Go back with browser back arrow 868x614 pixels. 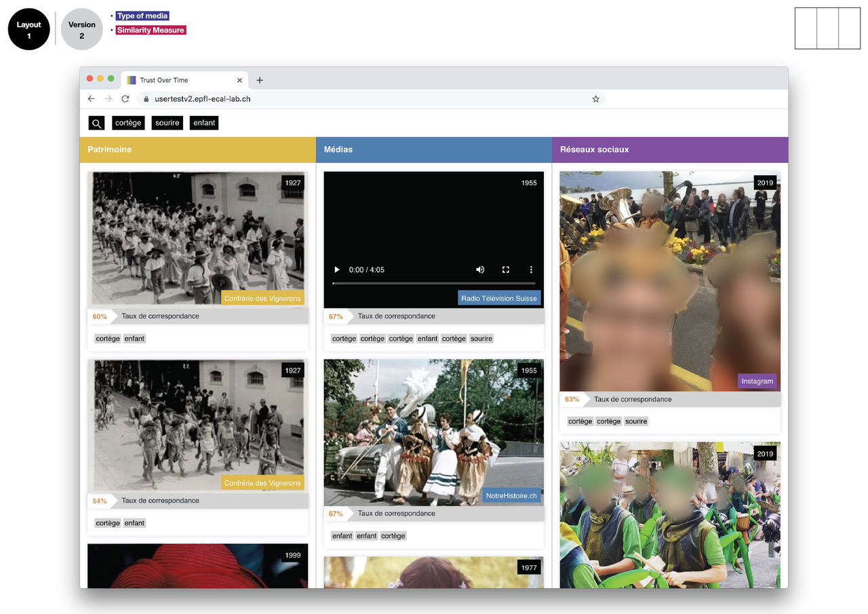[92, 99]
